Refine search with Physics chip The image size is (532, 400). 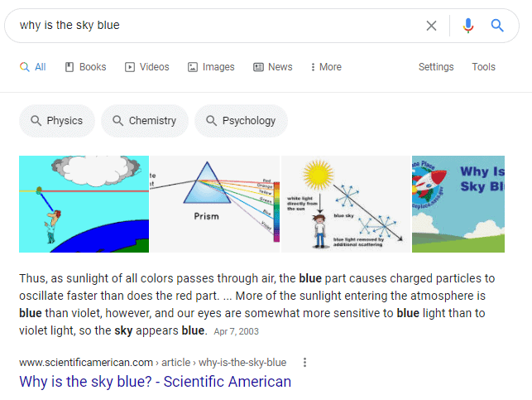click(57, 121)
